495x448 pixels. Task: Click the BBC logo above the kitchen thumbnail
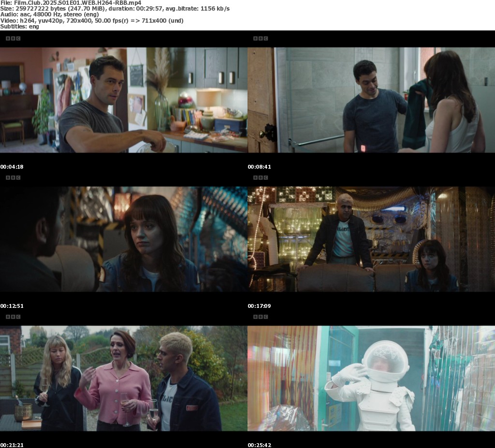[13, 38]
